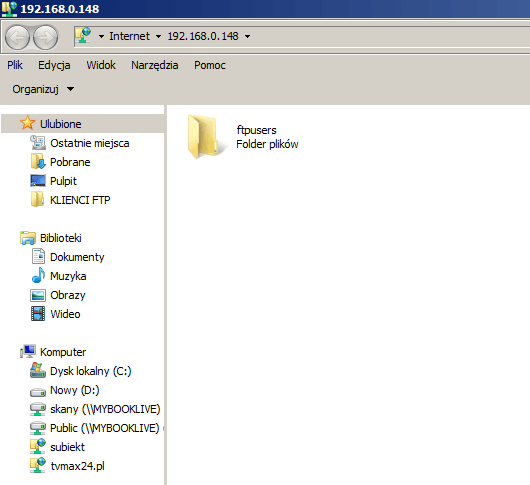Click the Back navigation arrow button
The width and height of the screenshot is (530, 485).
17,37
